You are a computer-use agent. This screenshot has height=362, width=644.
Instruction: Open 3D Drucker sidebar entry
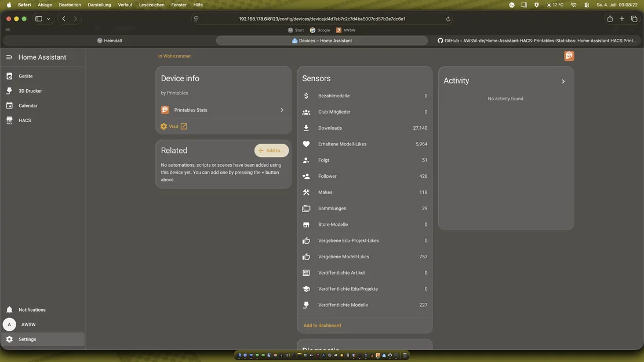pyautogui.click(x=43, y=91)
